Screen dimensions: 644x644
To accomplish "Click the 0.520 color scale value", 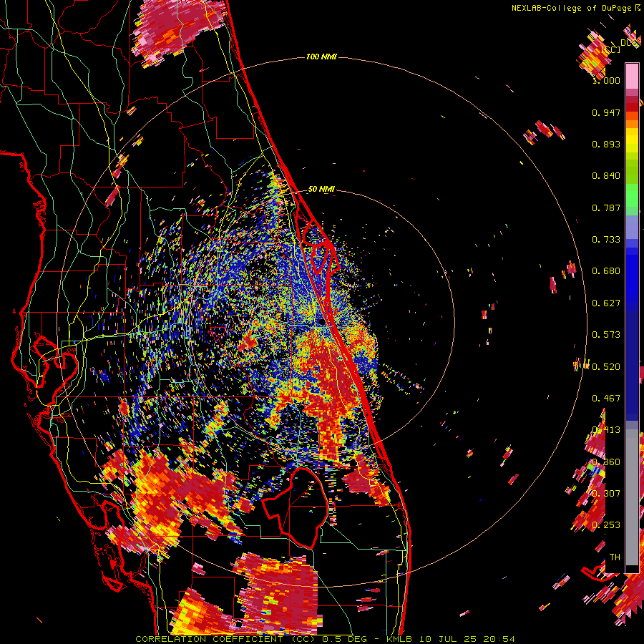I will coord(606,367).
